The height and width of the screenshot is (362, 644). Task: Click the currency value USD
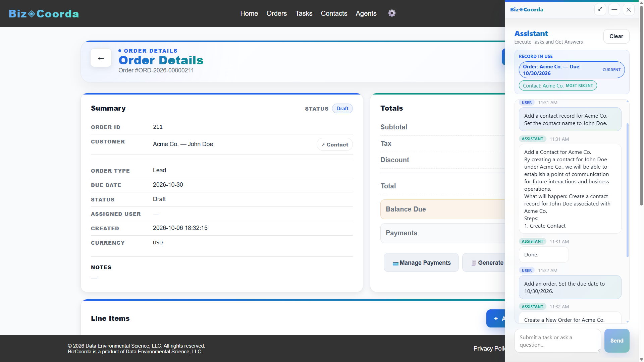point(158,243)
